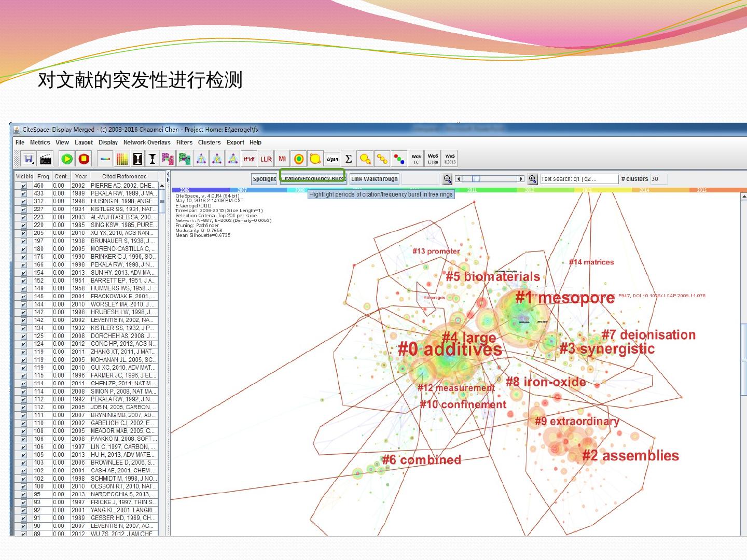Open the View menu
Screen dimensions: 747x560
pyautogui.click(x=62, y=142)
